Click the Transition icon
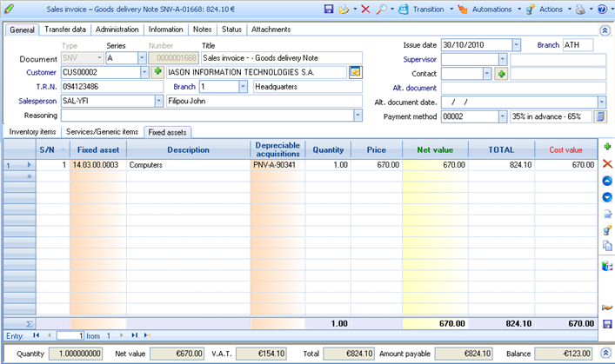The width and height of the screenshot is (615, 364). point(404,9)
